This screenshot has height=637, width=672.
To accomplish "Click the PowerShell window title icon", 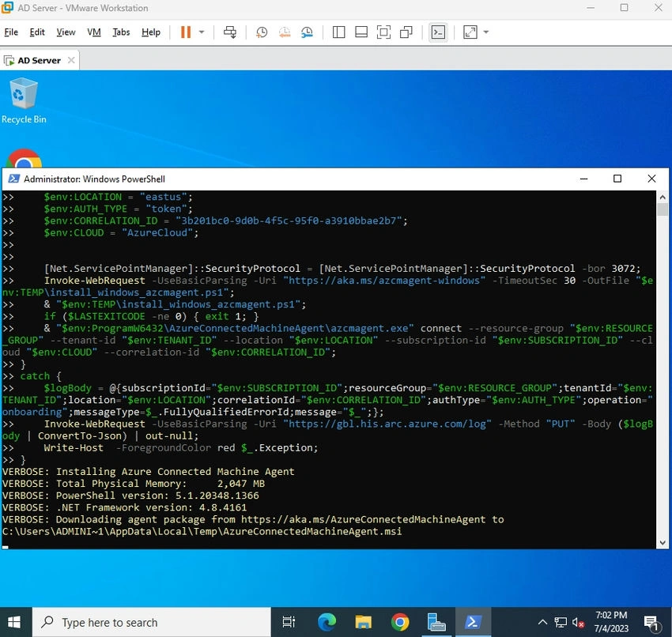I will pos(13,179).
